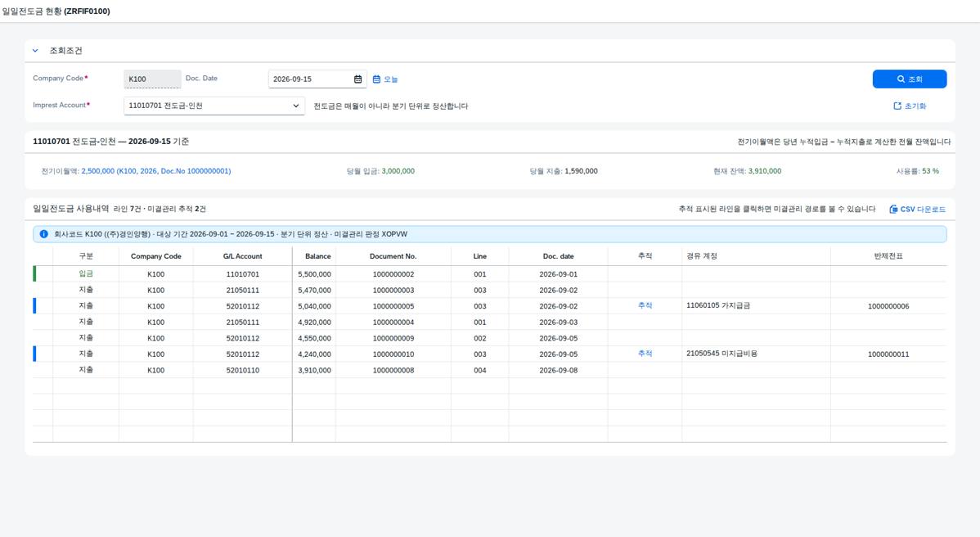Viewport: 980px width, 537px height.
Task: Click the 당월 지출 value 1,590,000
Action: click(581, 171)
